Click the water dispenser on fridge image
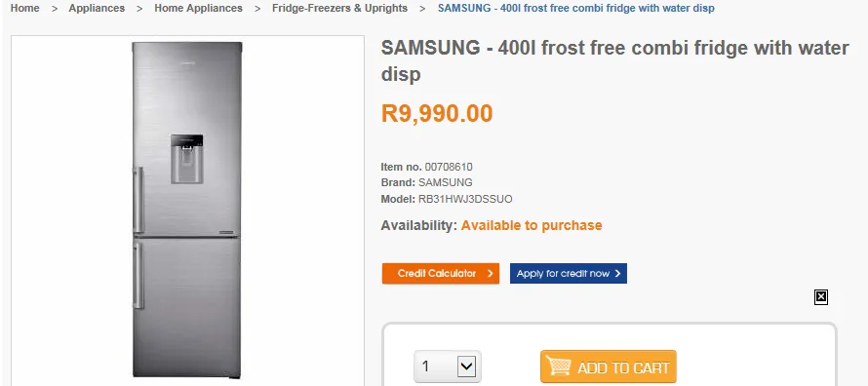Image resolution: width=868 pixels, height=386 pixels. coord(186,159)
